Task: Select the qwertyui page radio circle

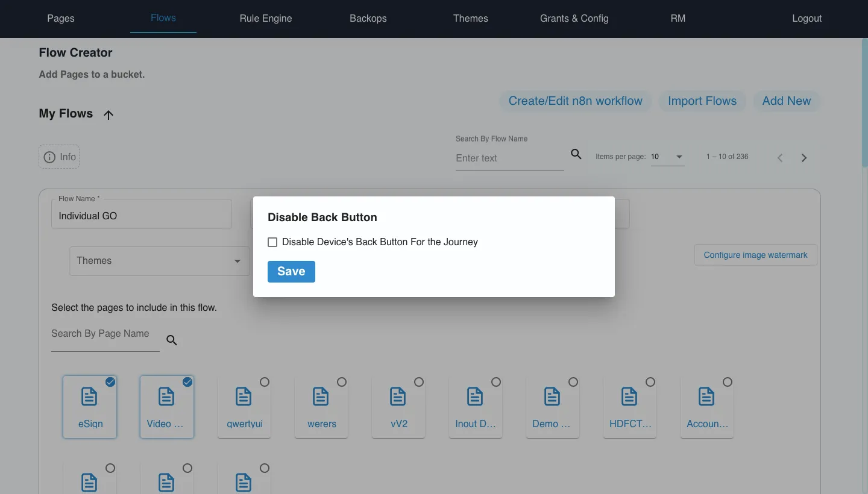Action: (x=265, y=382)
